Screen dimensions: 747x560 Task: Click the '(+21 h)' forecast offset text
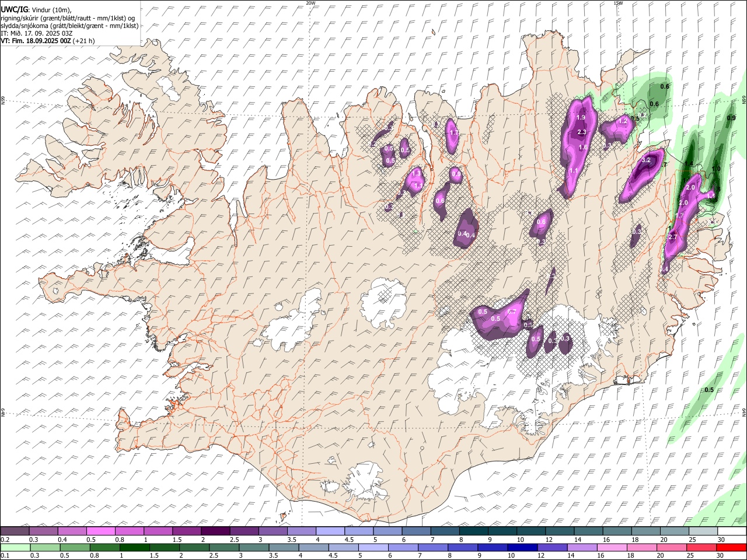pos(84,41)
